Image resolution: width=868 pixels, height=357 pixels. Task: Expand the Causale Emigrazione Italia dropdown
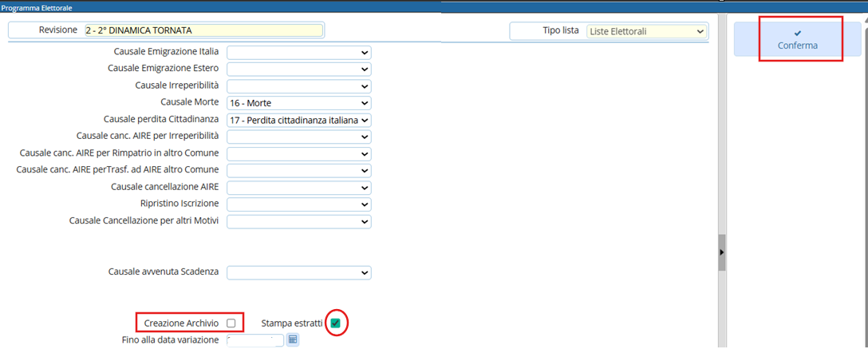pyautogui.click(x=299, y=52)
